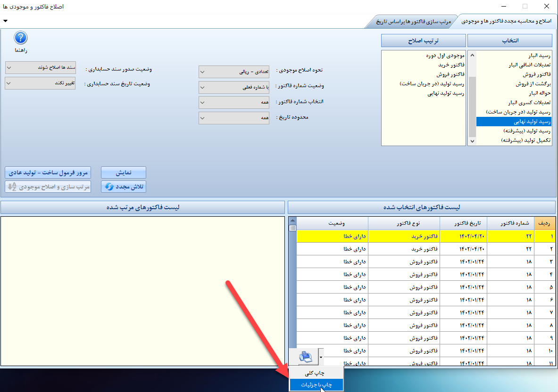Image resolution: width=558 pixels, height=392 pixels.
Task: Open the وضعیت شماره فاکتور dropdown
Action: [234, 88]
